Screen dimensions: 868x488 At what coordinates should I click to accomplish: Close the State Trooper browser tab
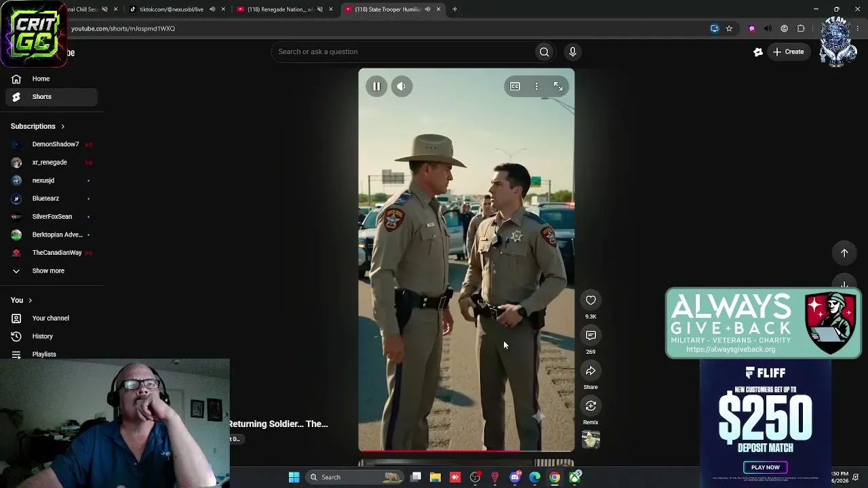[438, 9]
